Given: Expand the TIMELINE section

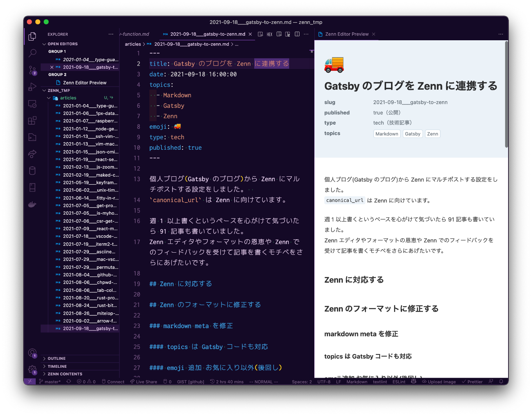Looking at the screenshot, I should pyautogui.click(x=80, y=366).
